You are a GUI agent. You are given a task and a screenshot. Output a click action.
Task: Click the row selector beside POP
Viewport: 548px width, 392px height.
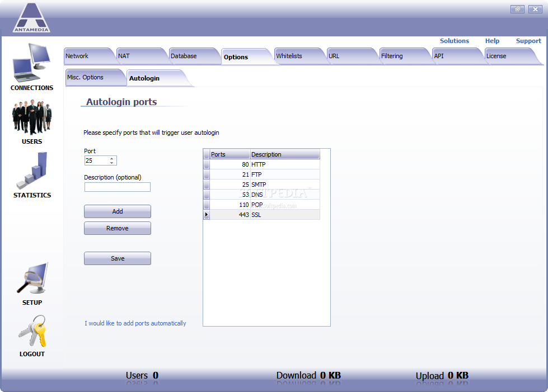click(x=207, y=205)
